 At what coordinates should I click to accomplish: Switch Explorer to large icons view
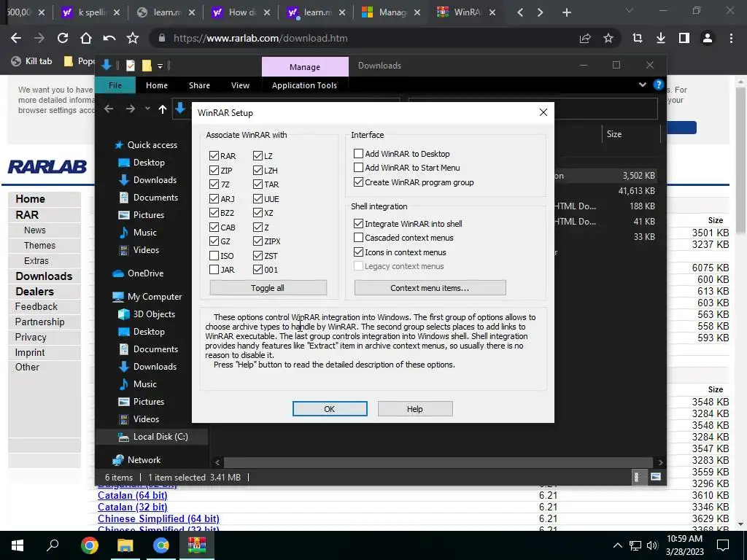pos(656,477)
